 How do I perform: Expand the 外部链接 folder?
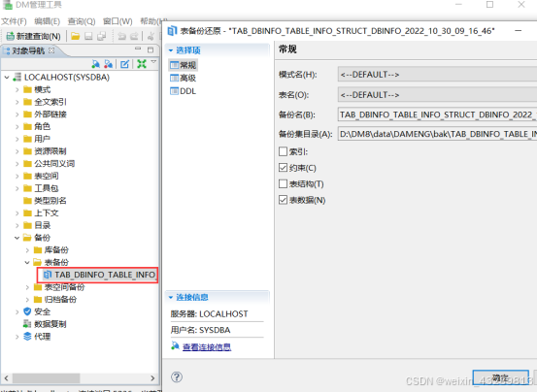click(17, 114)
